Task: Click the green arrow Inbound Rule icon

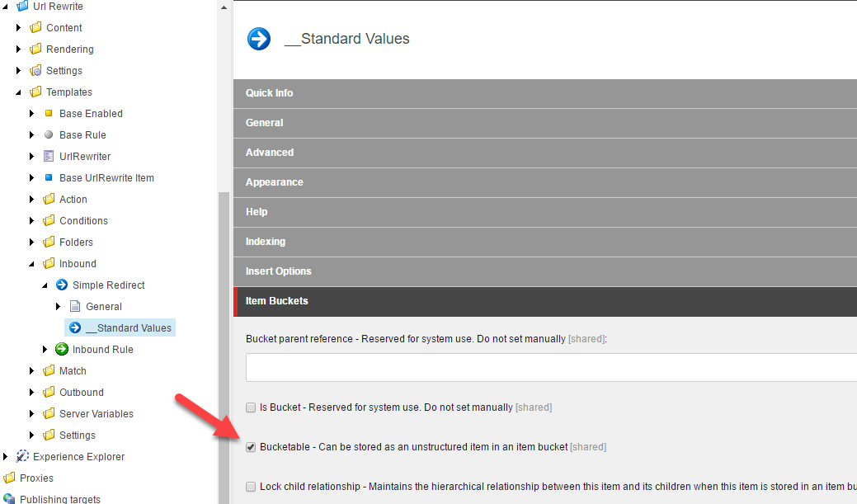Action: pyautogui.click(x=62, y=349)
